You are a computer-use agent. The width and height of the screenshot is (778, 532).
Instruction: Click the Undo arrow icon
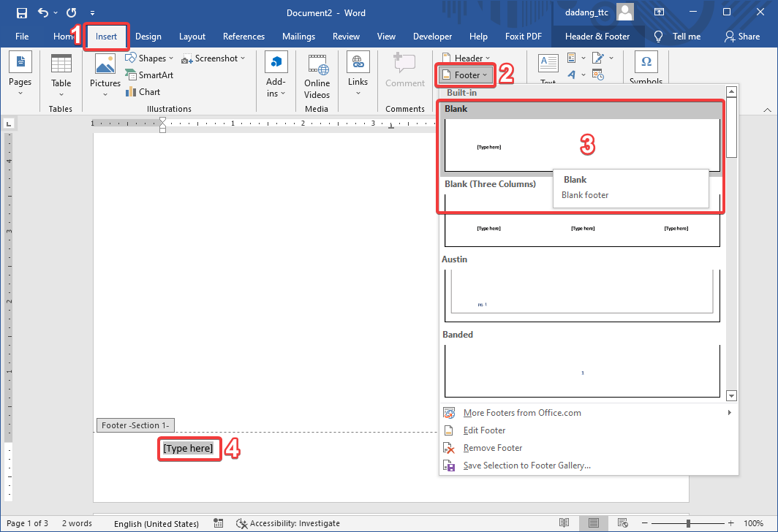coord(43,12)
